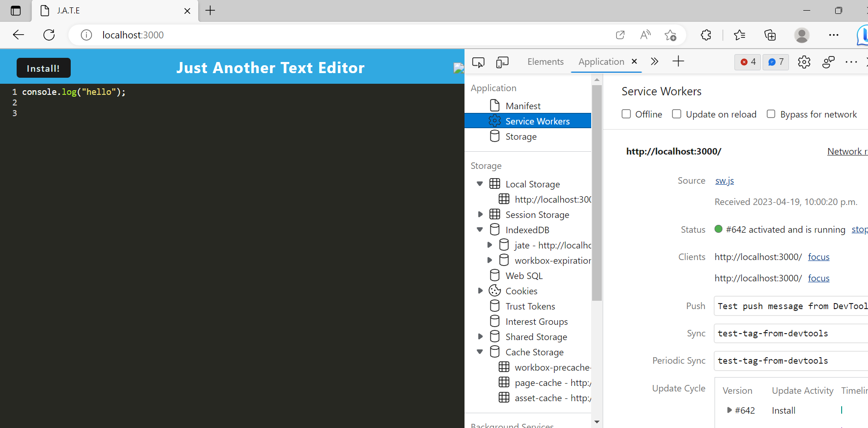Screen dimensions: 868x428
Task: Select the inspect element picker icon
Action: [478, 62]
